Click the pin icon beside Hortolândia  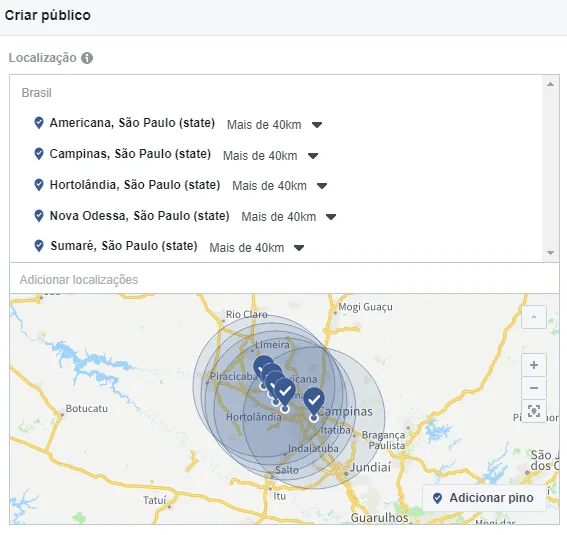click(x=39, y=185)
